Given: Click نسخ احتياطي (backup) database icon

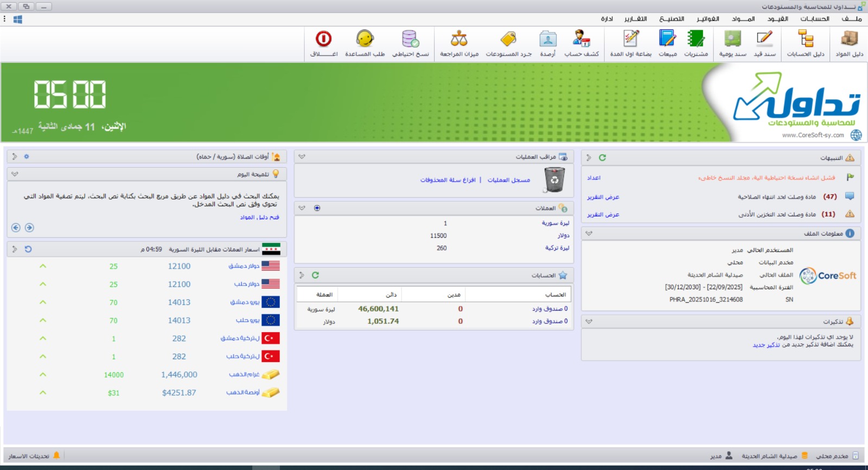Looking at the screenshot, I should [410, 43].
